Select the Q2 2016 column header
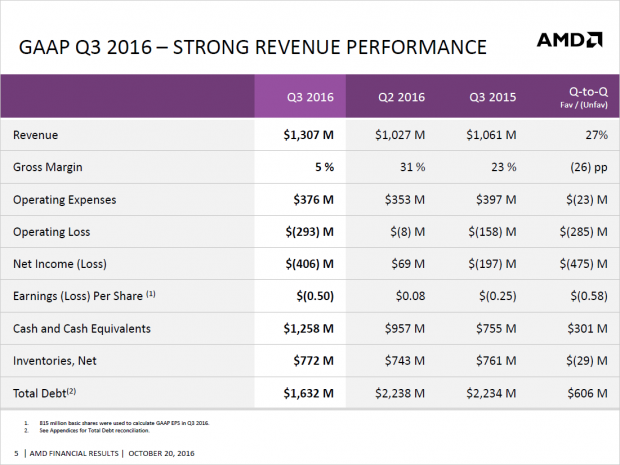Viewport: 620px width, 465px height. (400, 98)
